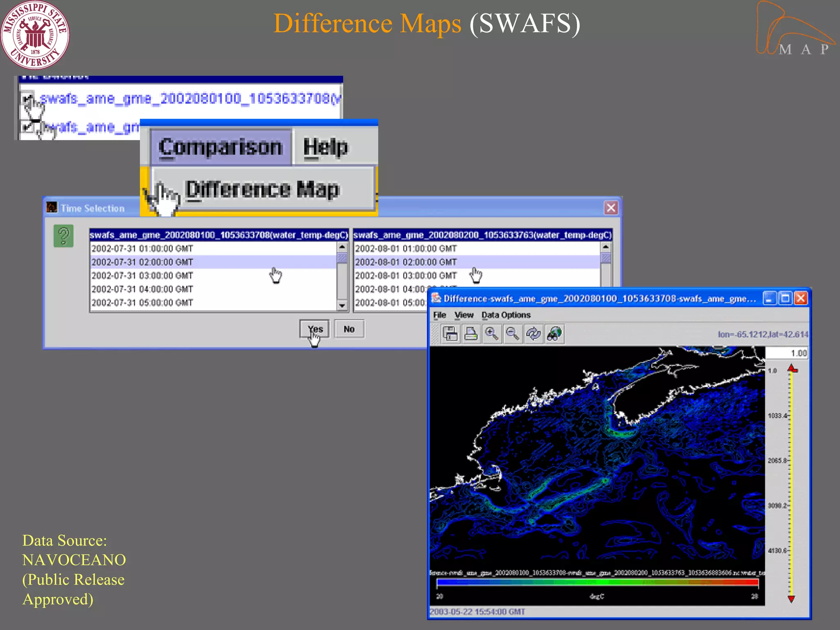The height and width of the screenshot is (630, 840).
Task: Click the left list header swafs_ame_gme_2002080100
Action: pos(219,235)
